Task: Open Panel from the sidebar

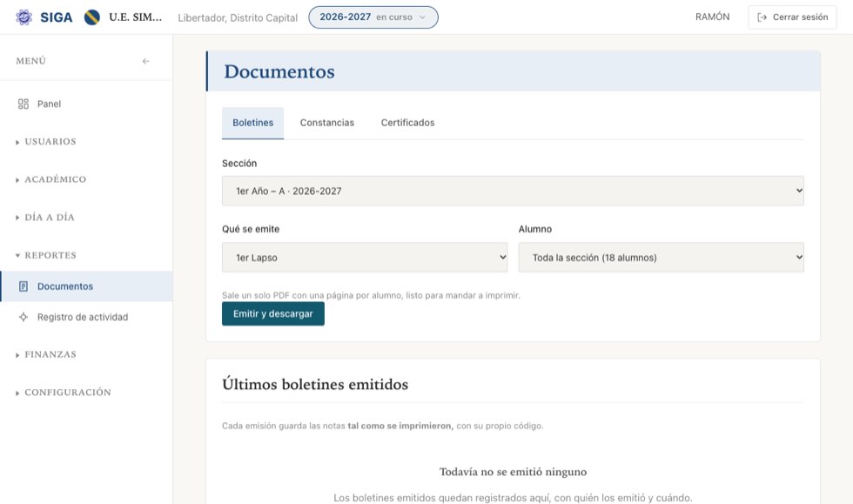Action: click(x=86, y=104)
